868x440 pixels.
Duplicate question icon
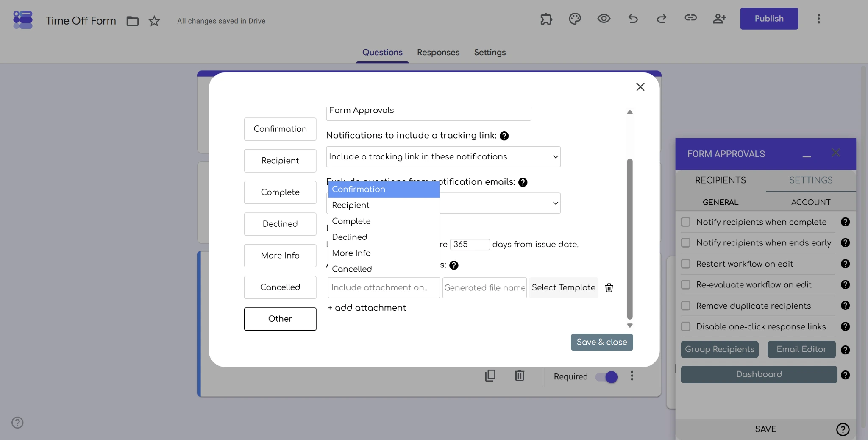[x=490, y=376]
